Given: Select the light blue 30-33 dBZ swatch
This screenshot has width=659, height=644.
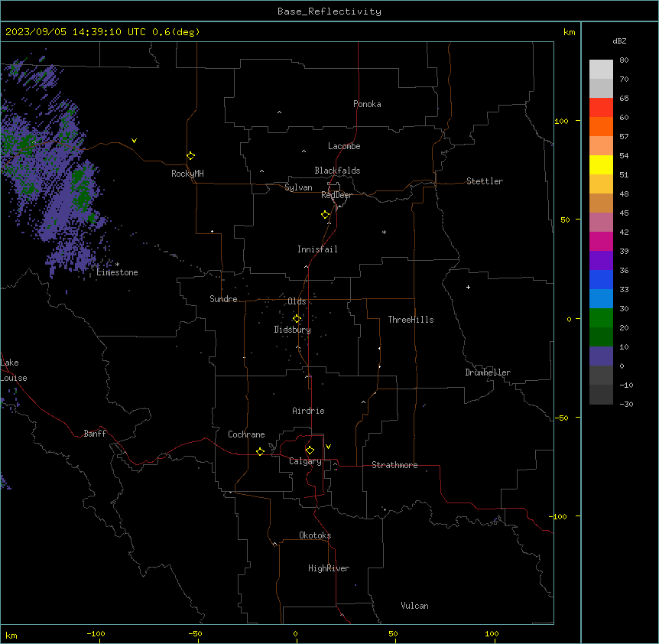Looking at the screenshot, I should 601,298.
